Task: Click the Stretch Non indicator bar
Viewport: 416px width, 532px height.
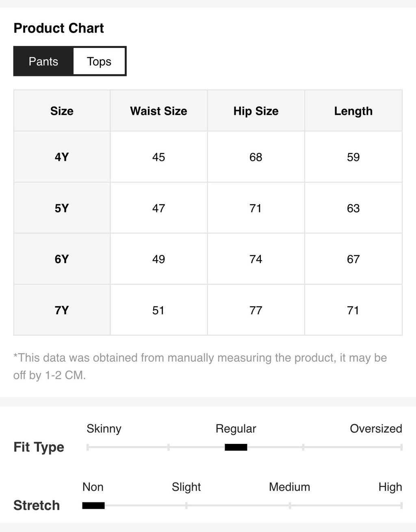Action: (x=93, y=506)
